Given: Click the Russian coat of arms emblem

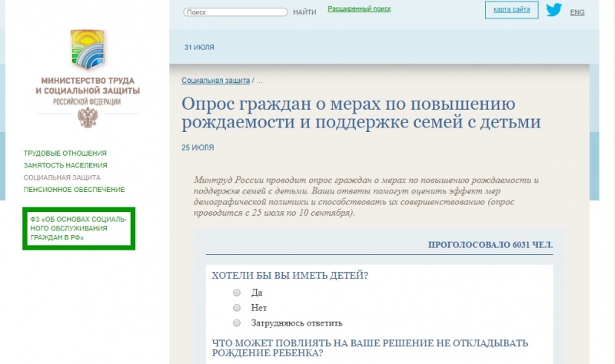Looking at the screenshot, I should (88, 117).
